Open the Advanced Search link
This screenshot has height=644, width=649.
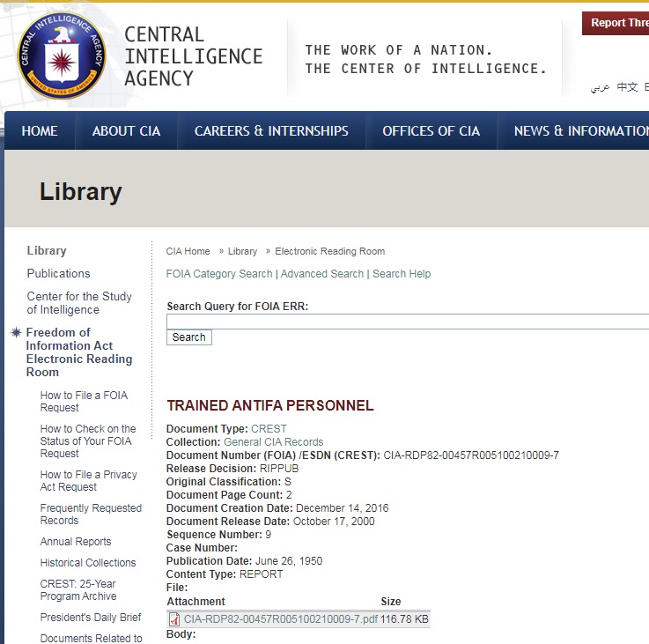(x=322, y=274)
